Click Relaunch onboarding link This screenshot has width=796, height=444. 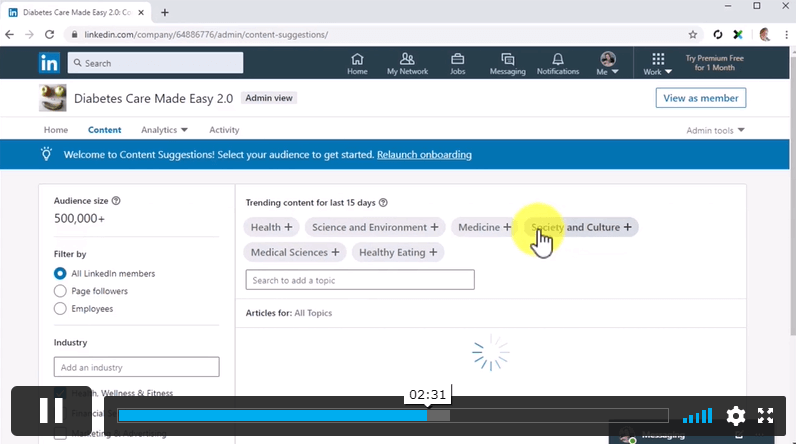pos(424,155)
